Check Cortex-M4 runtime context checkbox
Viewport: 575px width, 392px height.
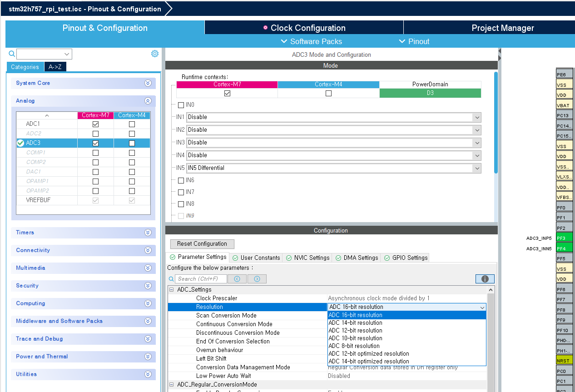[x=328, y=93]
